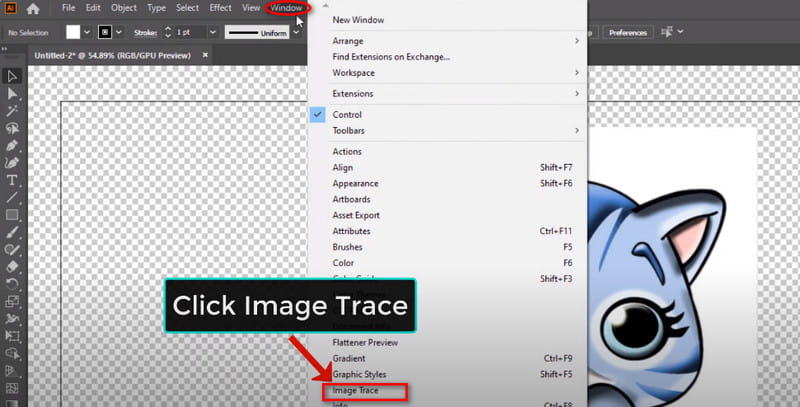Choose the Rectangle tool
This screenshot has width=800, height=407.
[x=12, y=215]
